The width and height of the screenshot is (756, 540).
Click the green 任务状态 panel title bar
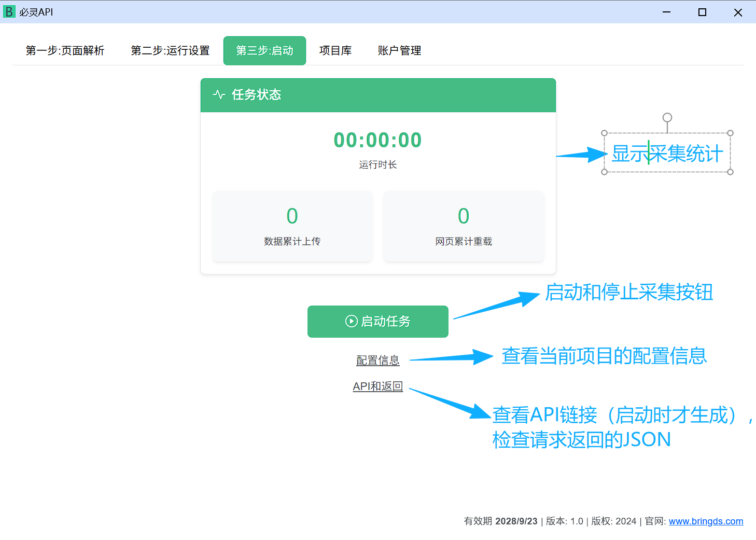click(x=377, y=95)
